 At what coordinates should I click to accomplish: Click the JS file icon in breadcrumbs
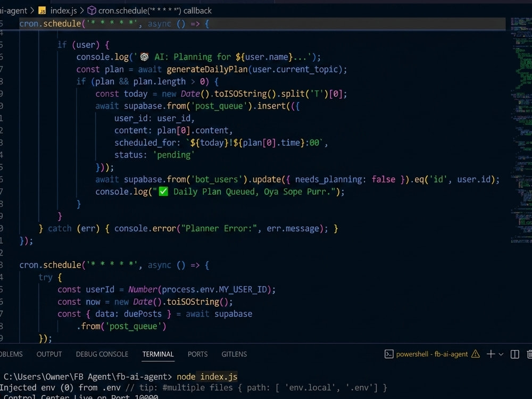pyautogui.click(x=42, y=11)
